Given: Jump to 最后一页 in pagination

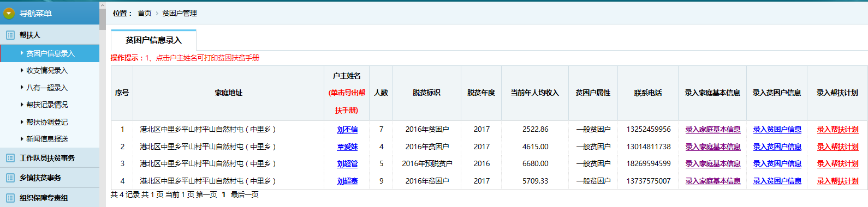Looking at the screenshot, I should click(x=245, y=194).
